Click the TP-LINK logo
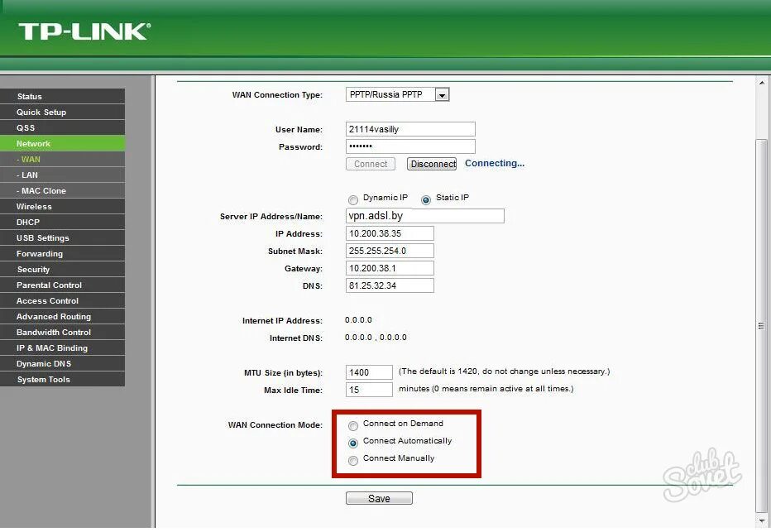The width and height of the screenshot is (771, 532). click(84, 31)
